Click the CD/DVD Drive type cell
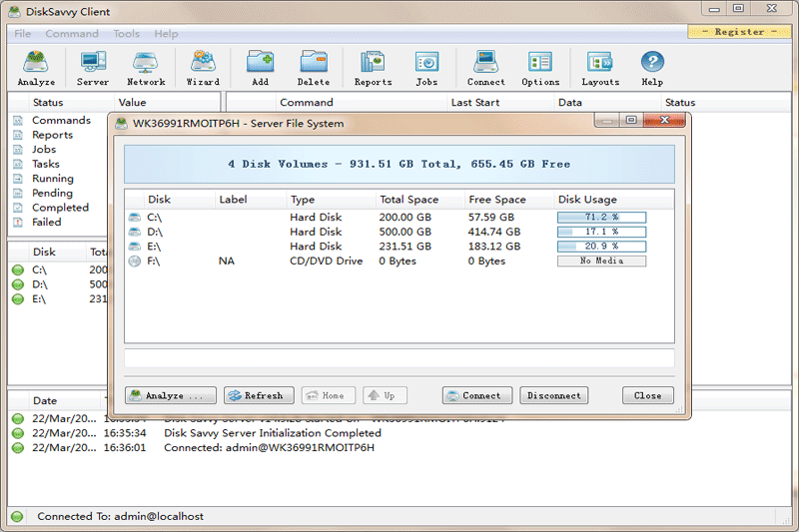This screenshot has width=799, height=532. tap(327, 262)
